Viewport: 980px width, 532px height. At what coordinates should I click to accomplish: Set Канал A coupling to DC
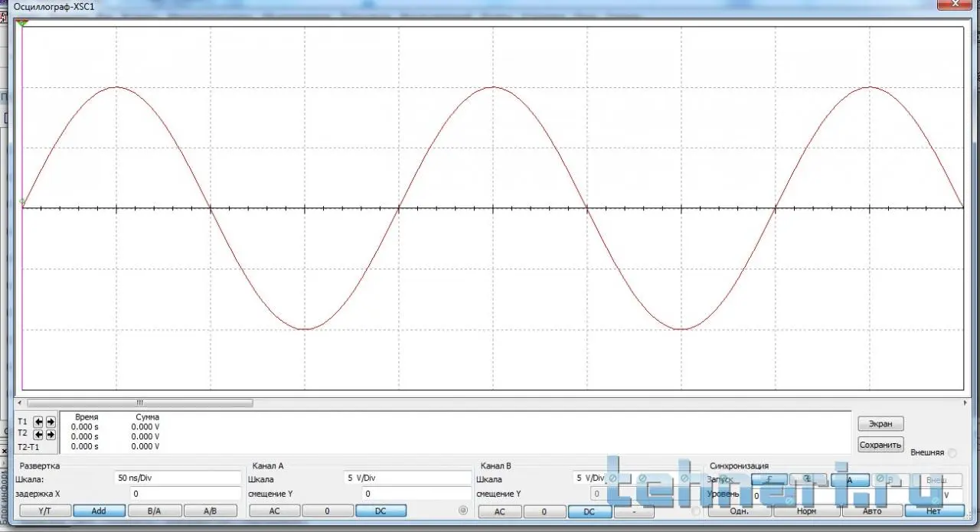(381, 511)
